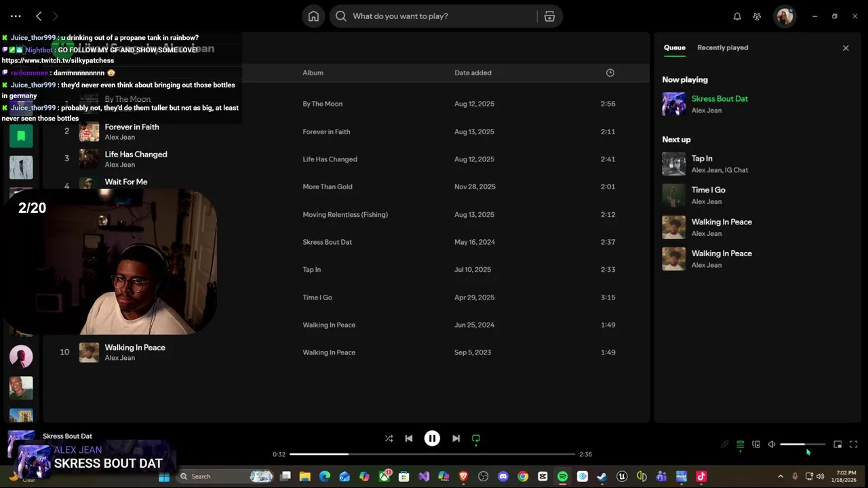Close the queue panel
Viewport: 868px width, 488px height.
click(846, 48)
